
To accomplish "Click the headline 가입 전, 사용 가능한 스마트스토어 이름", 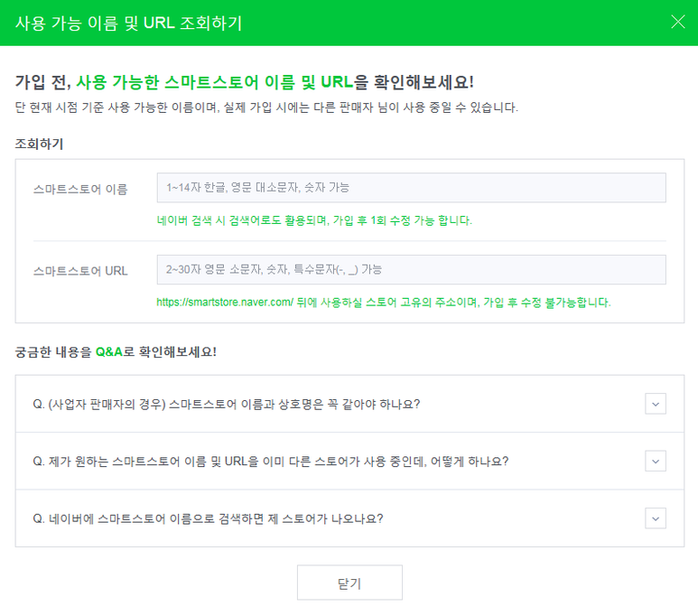I will pyautogui.click(x=245, y=82).
